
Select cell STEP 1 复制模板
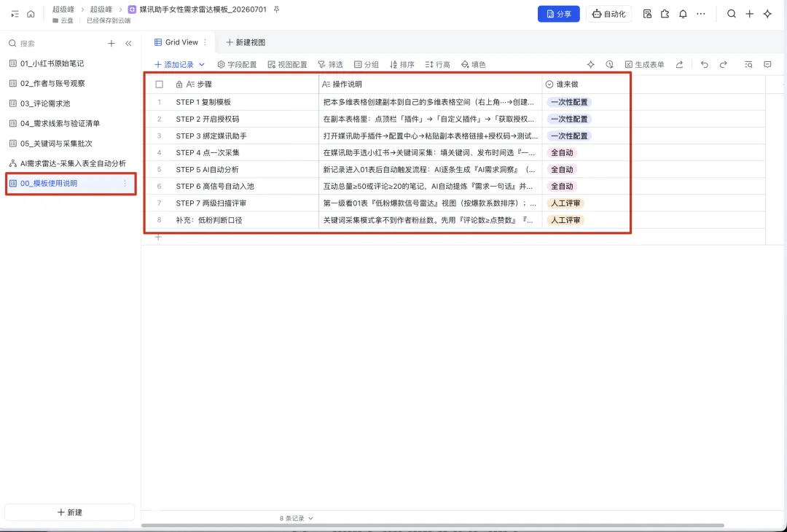pos(246,102)
